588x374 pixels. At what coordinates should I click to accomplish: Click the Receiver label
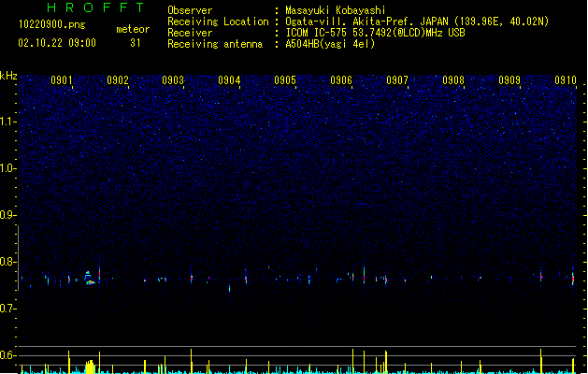tap(190, 33)
